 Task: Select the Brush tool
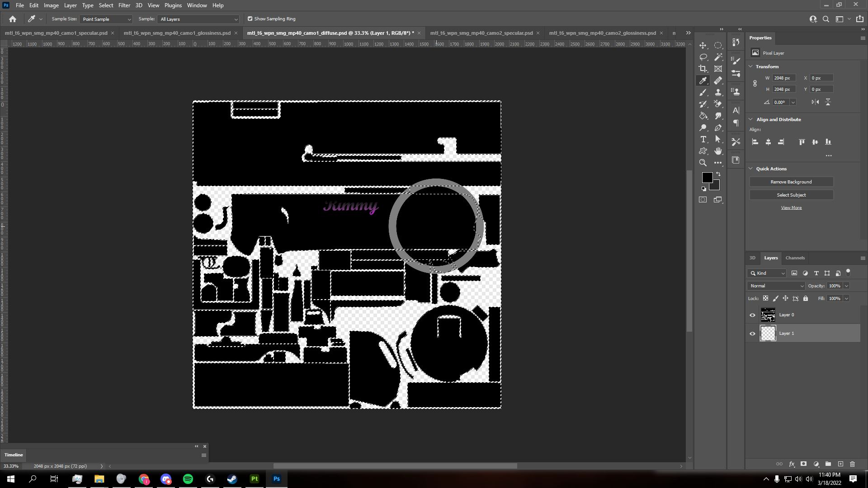point(703,92)
